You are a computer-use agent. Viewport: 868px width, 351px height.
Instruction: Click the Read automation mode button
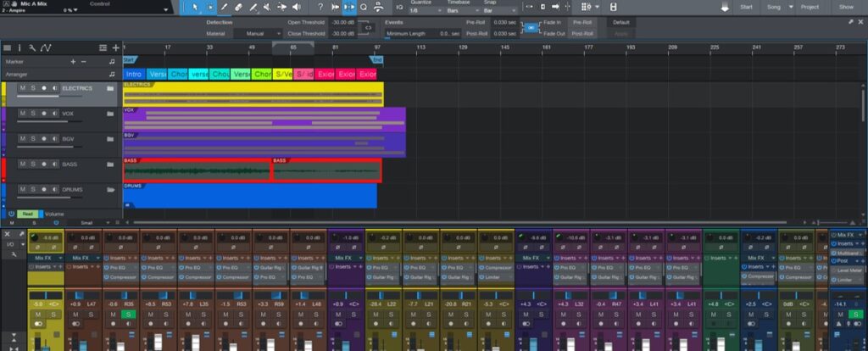click(x=28, y=214)
